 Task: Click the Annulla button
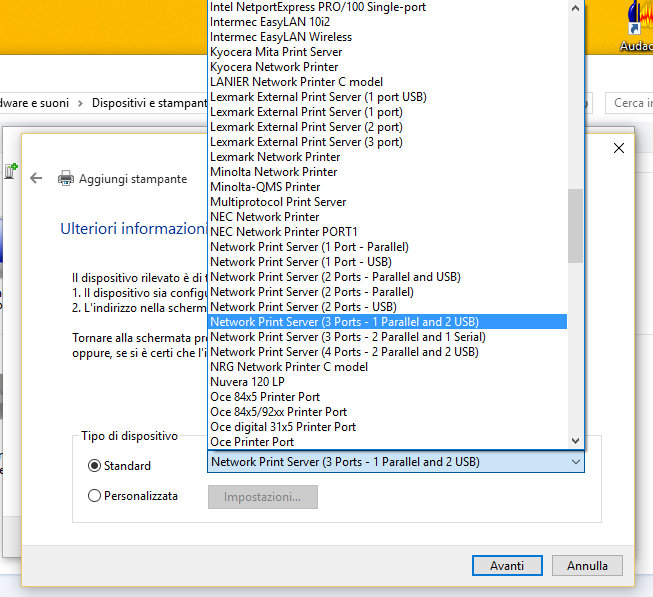[x=587, y=565]
